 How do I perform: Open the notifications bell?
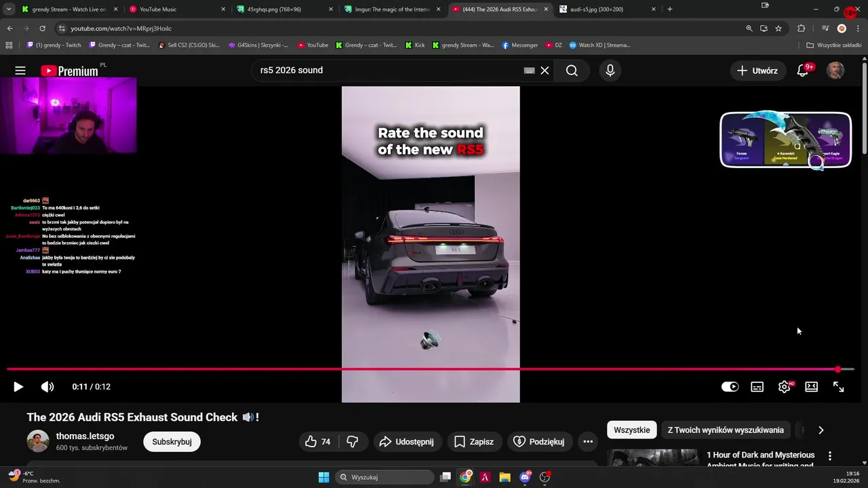pyautogui.click(x=803, y=70)
